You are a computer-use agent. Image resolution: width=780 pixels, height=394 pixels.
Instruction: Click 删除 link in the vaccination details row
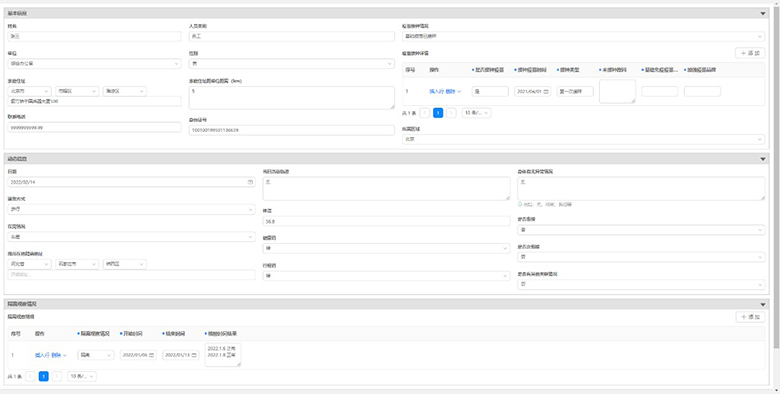(451, 92)
